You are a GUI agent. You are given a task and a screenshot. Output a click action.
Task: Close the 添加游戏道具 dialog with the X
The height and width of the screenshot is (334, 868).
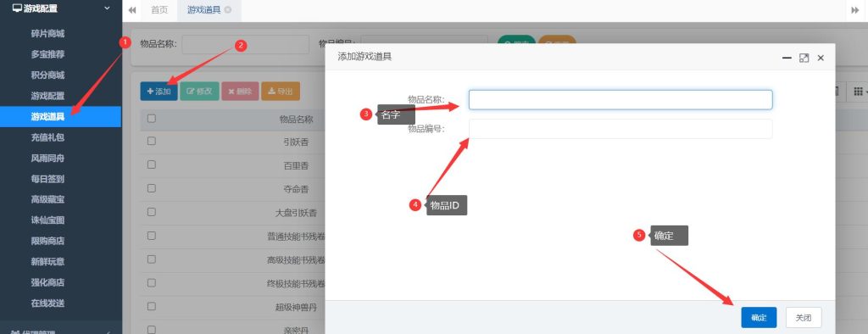click(x=821, y=58)
